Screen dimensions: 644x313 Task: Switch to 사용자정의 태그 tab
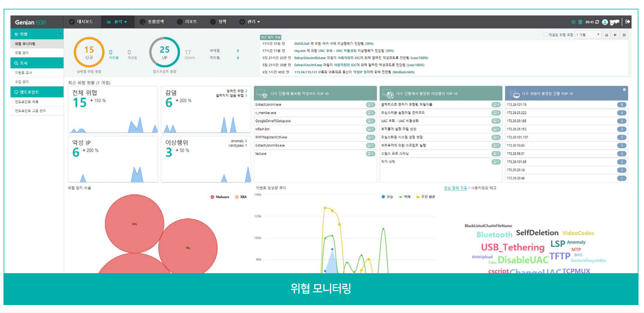click(x=484, y=188)
